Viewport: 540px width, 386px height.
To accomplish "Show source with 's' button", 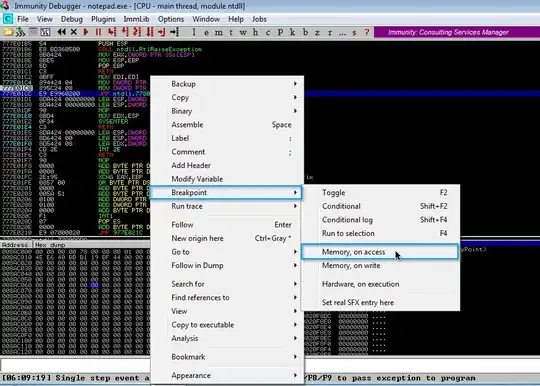I will click(354, 32).
